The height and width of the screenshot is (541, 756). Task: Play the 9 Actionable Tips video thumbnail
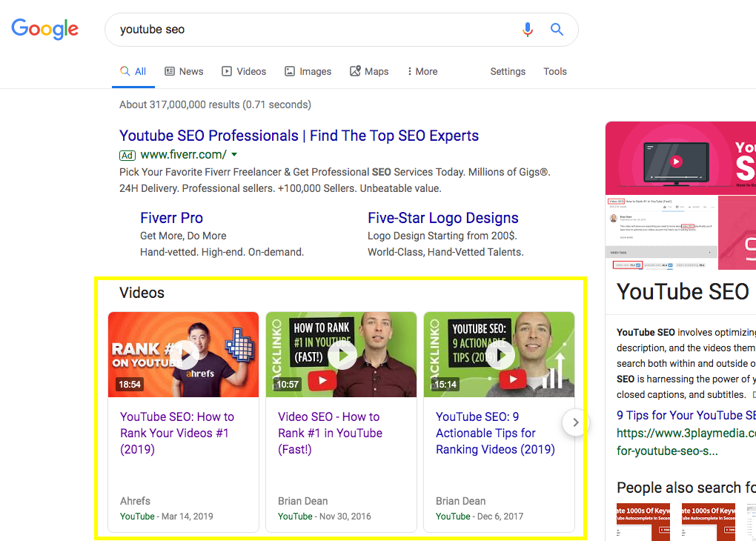(x=499, y=354)
